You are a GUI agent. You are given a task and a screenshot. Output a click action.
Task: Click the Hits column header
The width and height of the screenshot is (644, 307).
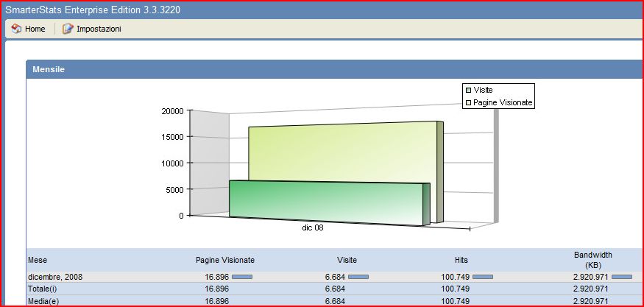pyautogui.click(x=461, y=260)
